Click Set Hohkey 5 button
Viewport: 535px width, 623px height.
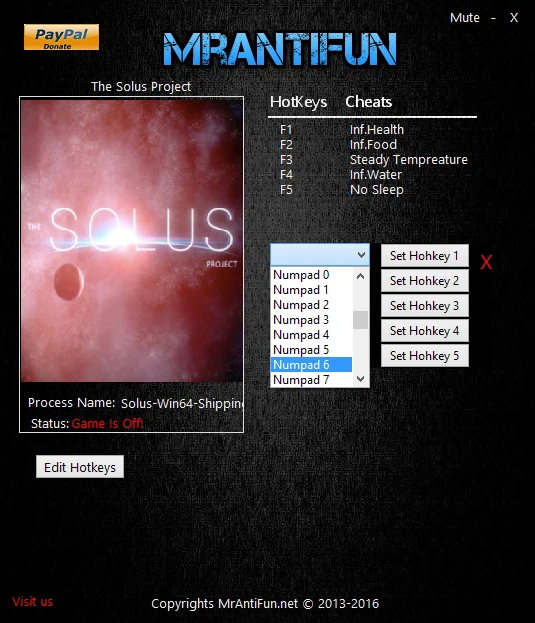[x=425, y=356]
